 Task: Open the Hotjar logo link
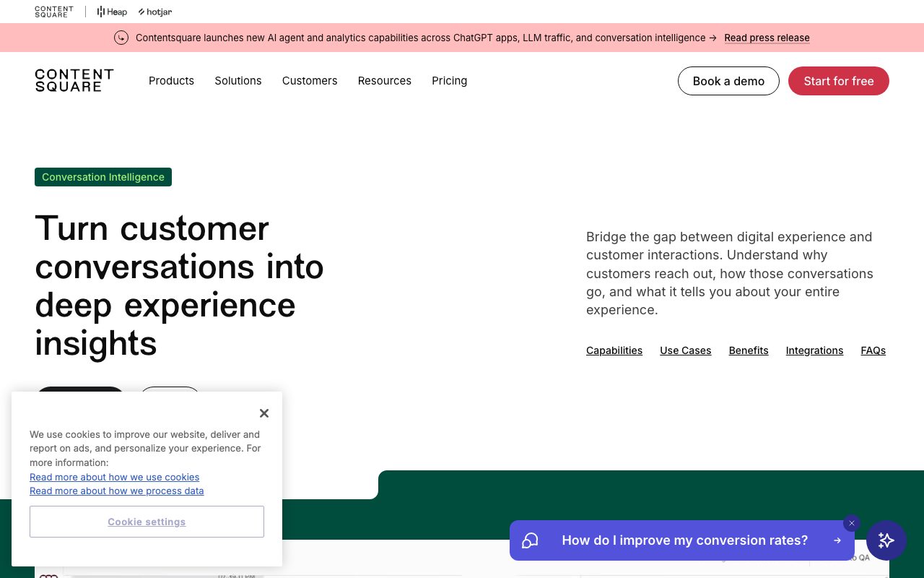click(x=155, y=12)
